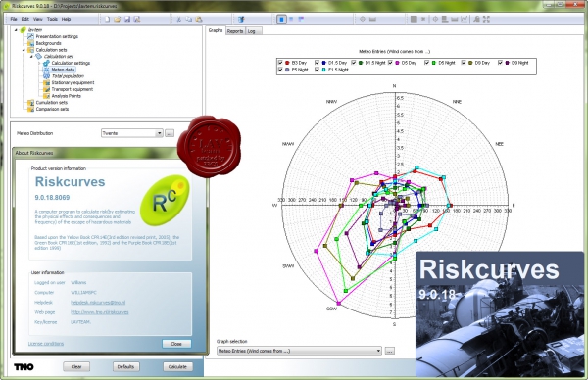The image size is (588, 380).
Task: Click ellipsis button next to Meteo Distribution
Action: (x=170, y=133)
